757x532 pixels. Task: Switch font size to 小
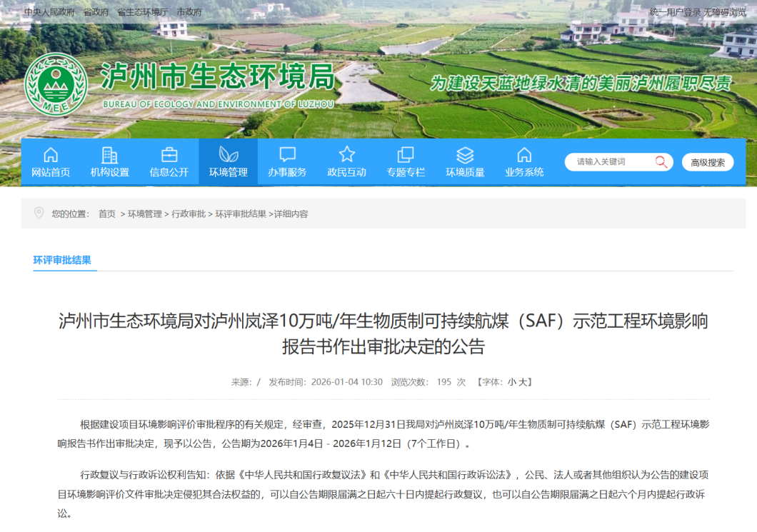[512, 382]
